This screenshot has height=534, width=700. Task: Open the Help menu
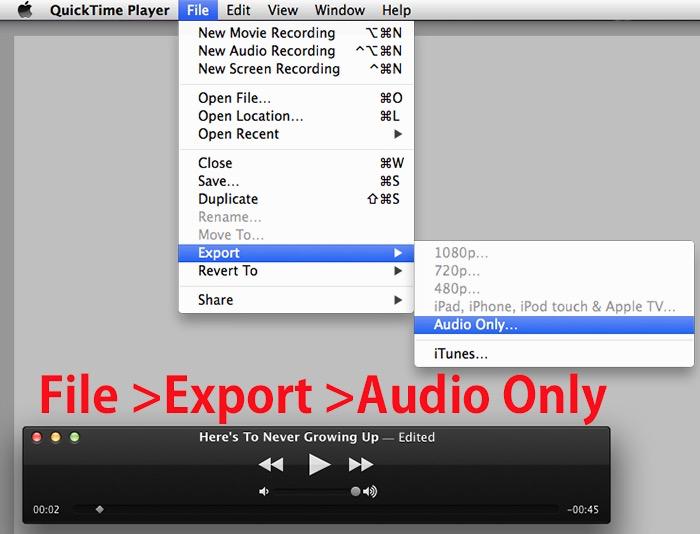pos(396,10)
